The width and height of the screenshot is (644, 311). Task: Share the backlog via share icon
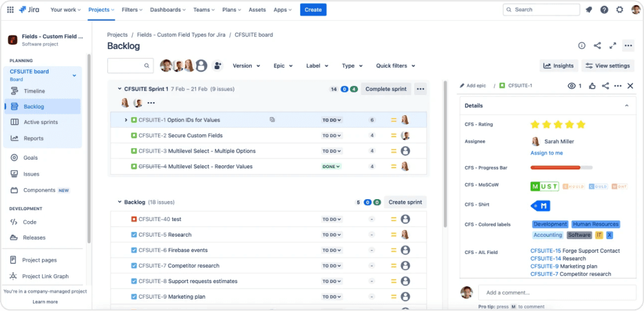(x=597, y=46)
